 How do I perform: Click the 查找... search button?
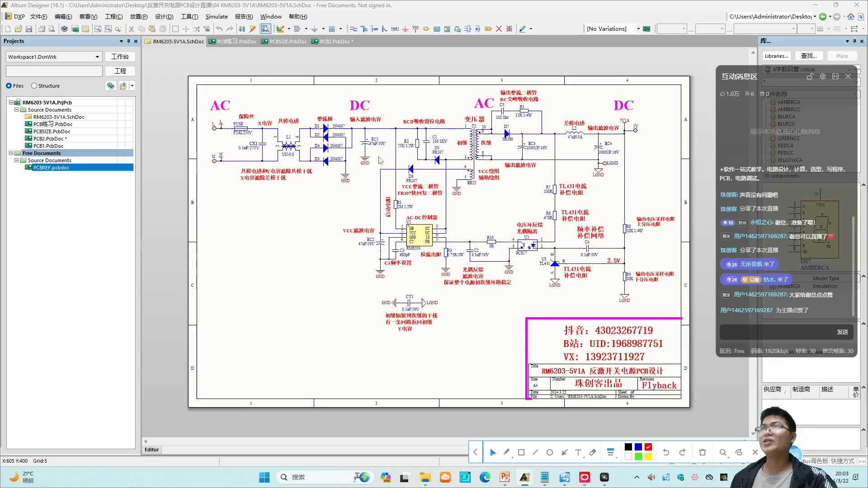tap(809, 56)
